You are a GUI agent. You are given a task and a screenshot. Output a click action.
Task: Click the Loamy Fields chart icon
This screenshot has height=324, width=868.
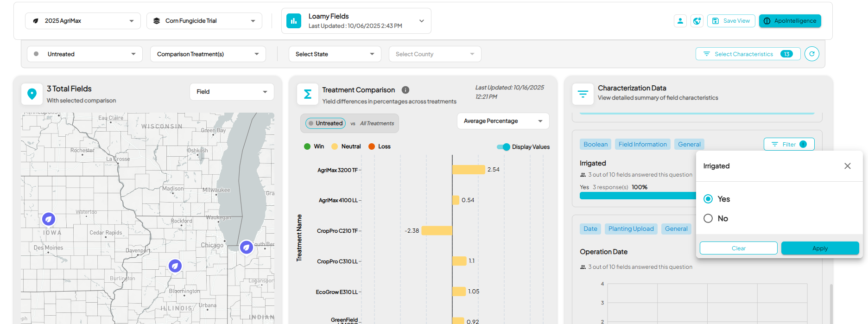tap(294, 21)
